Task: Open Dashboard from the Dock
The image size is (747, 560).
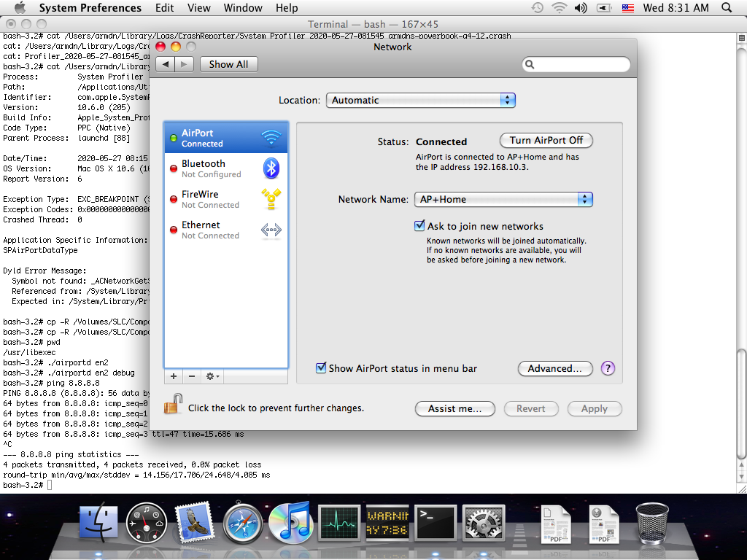Action: click(x=146, y=523)
